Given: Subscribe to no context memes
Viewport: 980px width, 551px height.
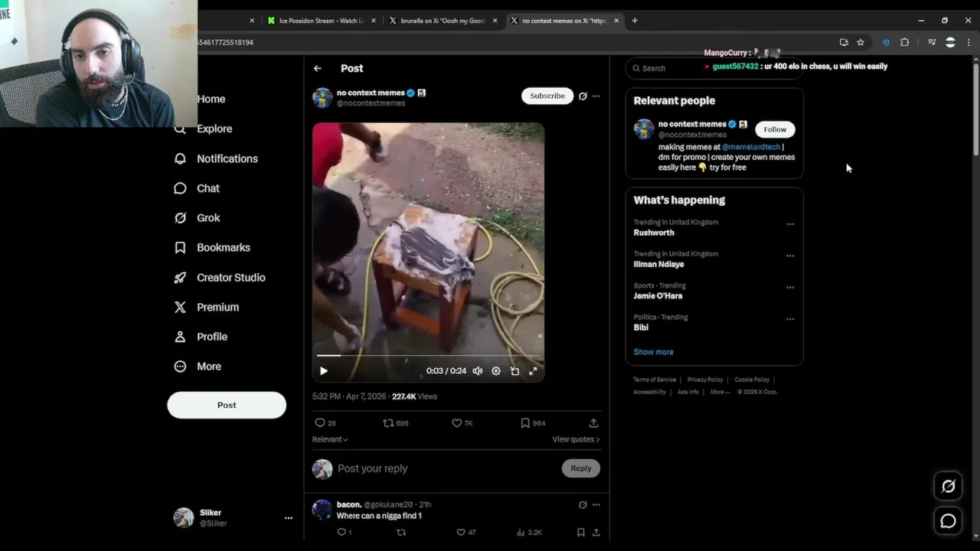Looking at the screenshot, I should click(547, 96).
